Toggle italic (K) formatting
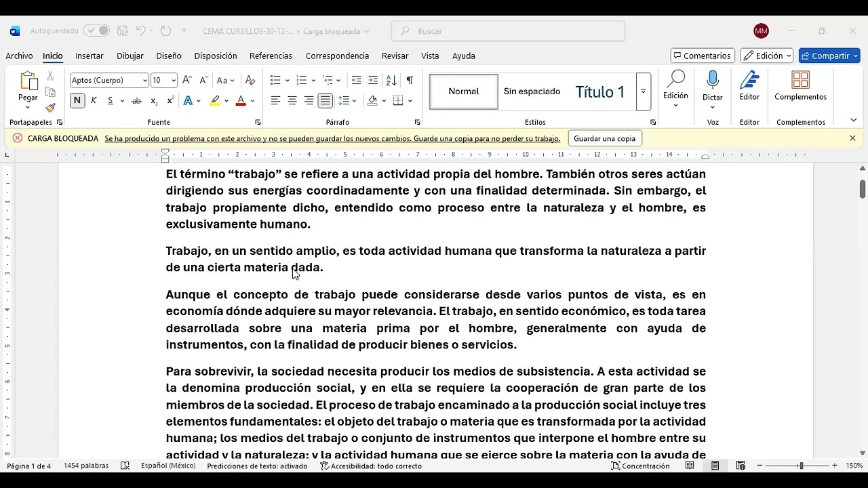Screen dimensions: 868x488 tap(94, 100)
